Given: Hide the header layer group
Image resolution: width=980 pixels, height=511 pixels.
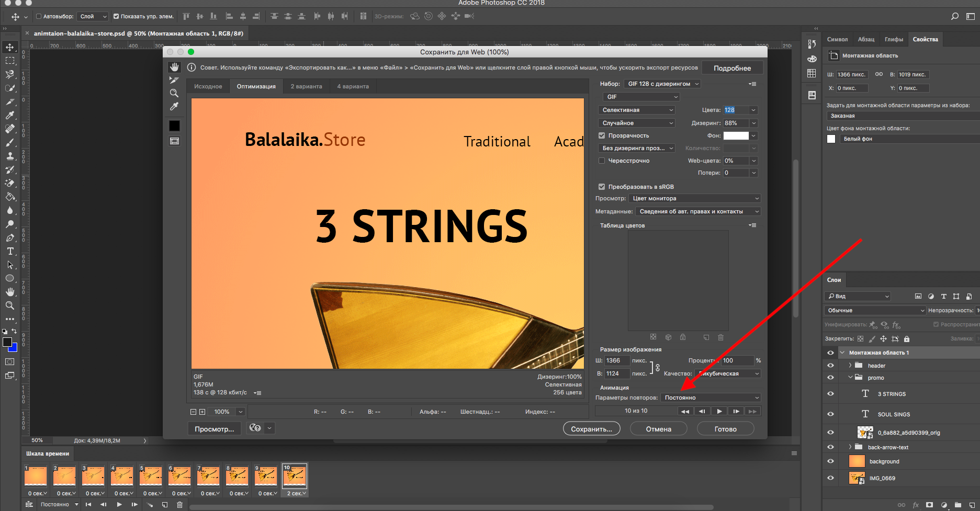Looking at the screenshot, I should 830,366.
